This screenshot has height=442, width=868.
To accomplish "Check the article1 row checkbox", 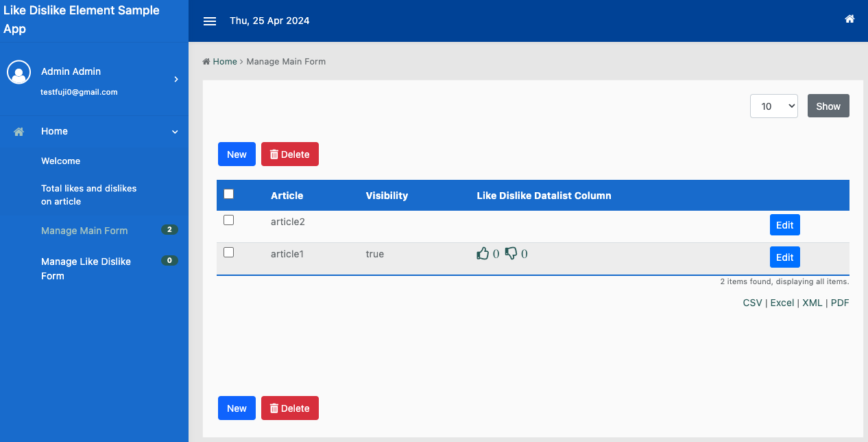I will click(x=229, y=253).
